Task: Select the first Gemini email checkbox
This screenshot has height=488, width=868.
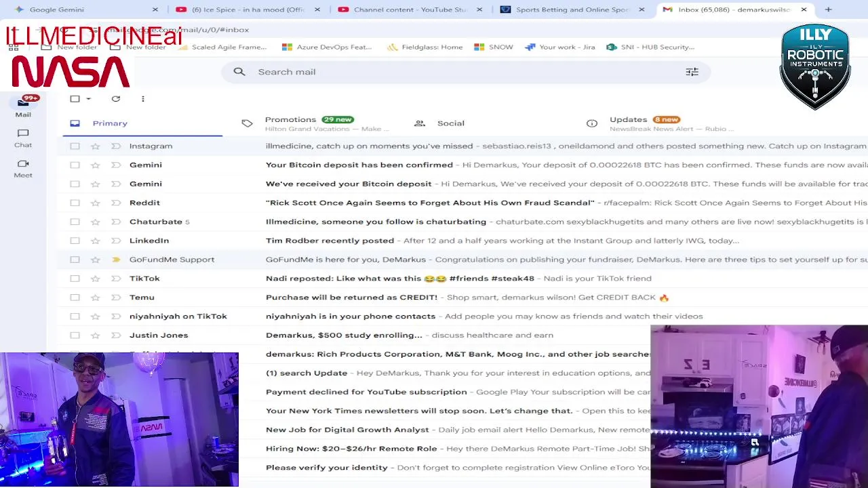Action: pos(75,165)
